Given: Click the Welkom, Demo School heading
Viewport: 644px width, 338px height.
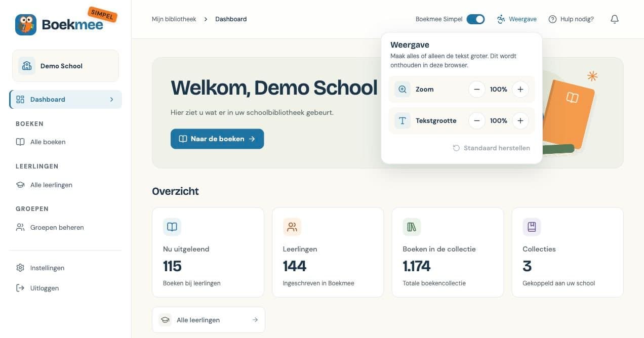Looking at the screenshot, I should click(274, 88).
